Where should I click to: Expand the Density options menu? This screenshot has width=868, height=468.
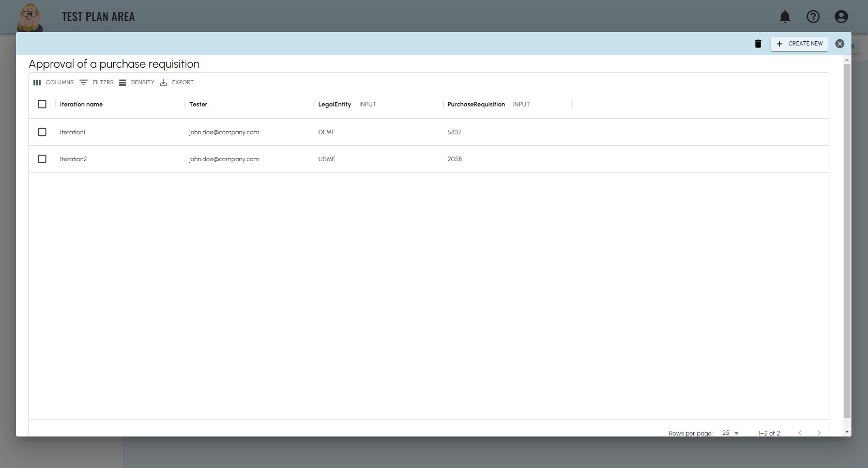click(x=136, y=83)
